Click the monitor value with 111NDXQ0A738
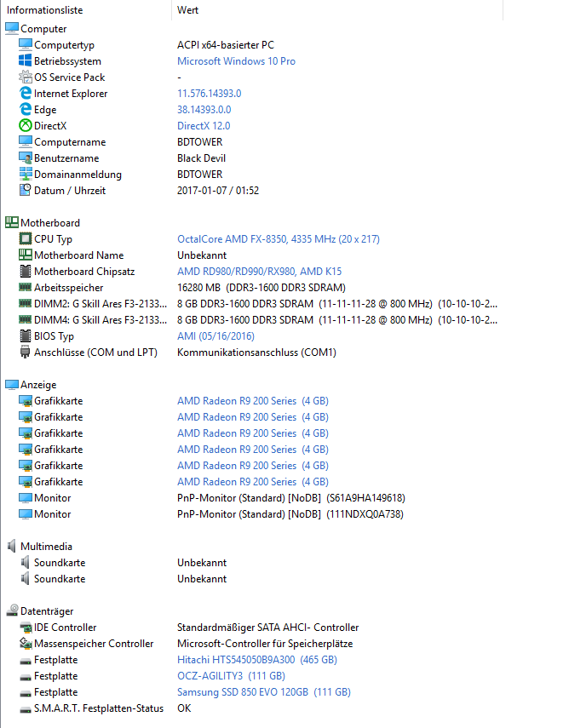 (290, 514)
